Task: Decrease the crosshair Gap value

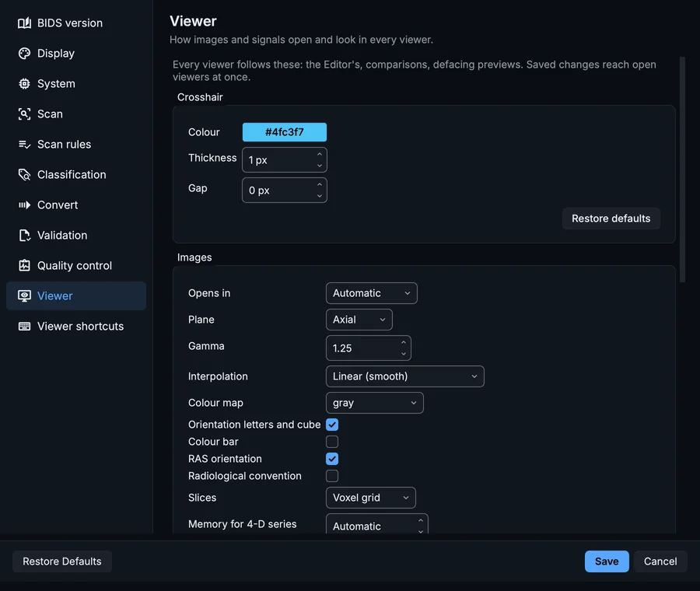Action: pyautogui.click(x=320, y=196)
